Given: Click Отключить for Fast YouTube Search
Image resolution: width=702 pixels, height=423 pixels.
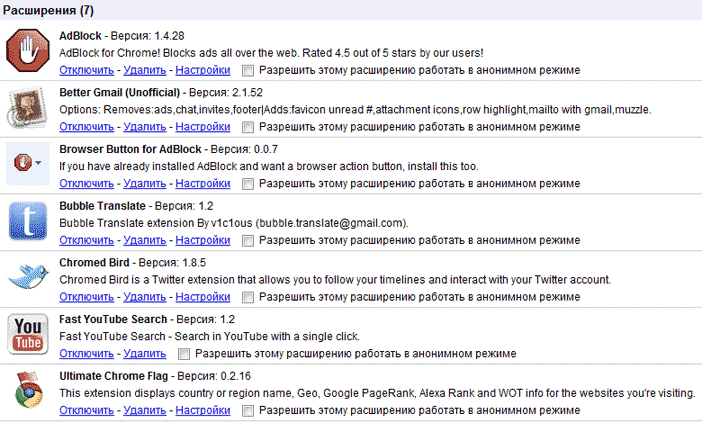Looking at the screenshot, I should click(x=86, y=354).
